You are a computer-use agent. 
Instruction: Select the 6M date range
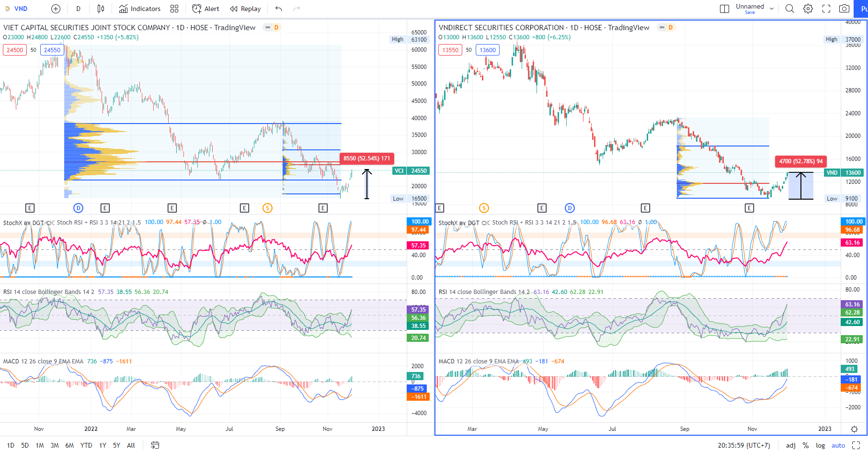pos(69,445)
